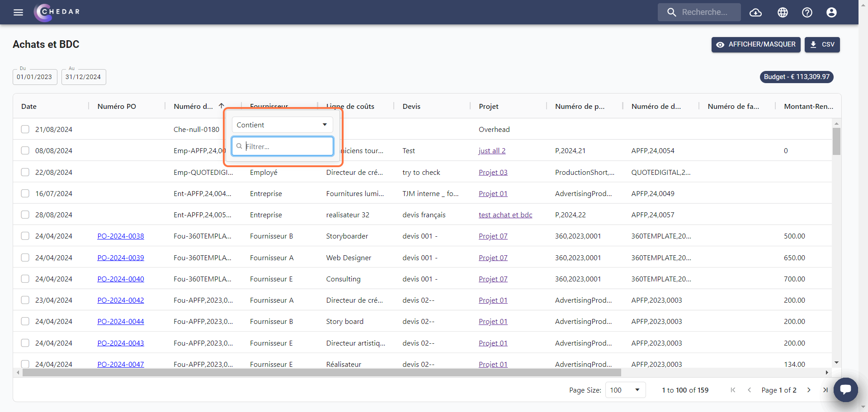Open the language globe icon

click(783, 12)
